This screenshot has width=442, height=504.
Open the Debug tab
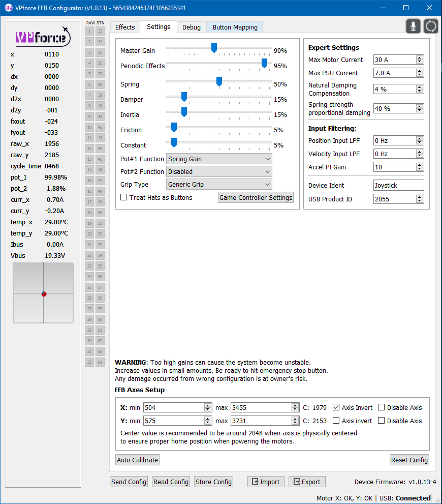pos(192,27)
